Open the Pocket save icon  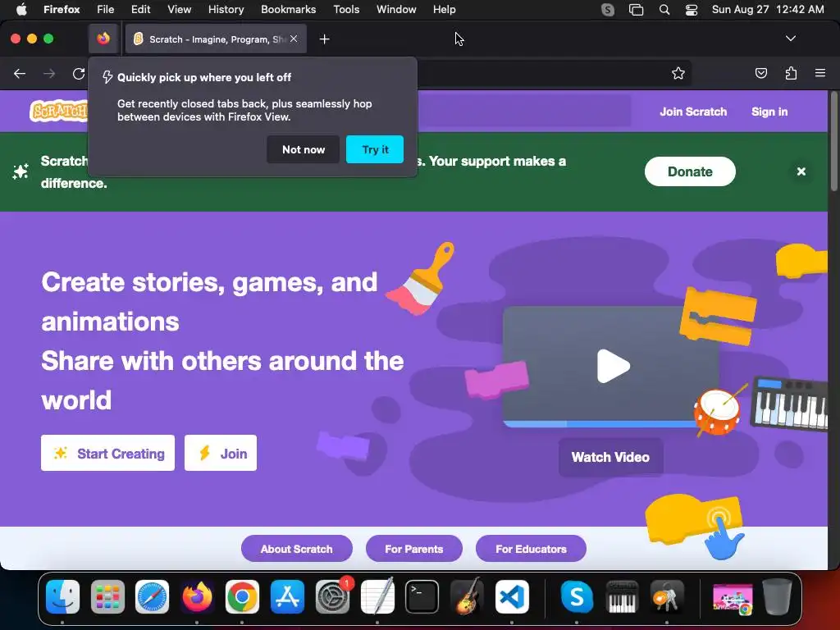pos(760,73)
